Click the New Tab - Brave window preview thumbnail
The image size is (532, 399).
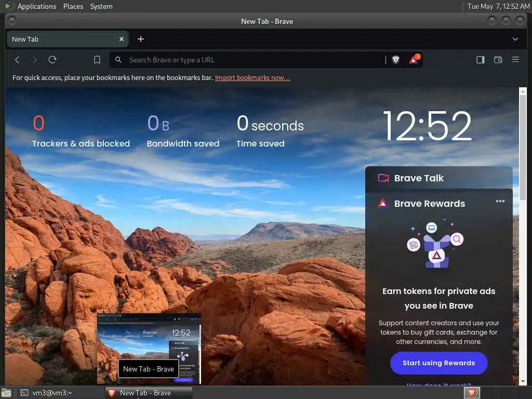149,349
